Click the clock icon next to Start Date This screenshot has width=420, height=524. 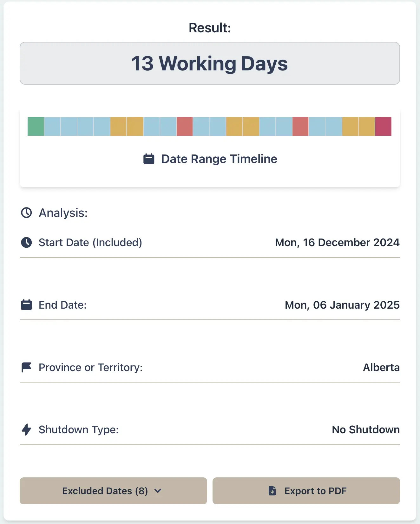27,242
